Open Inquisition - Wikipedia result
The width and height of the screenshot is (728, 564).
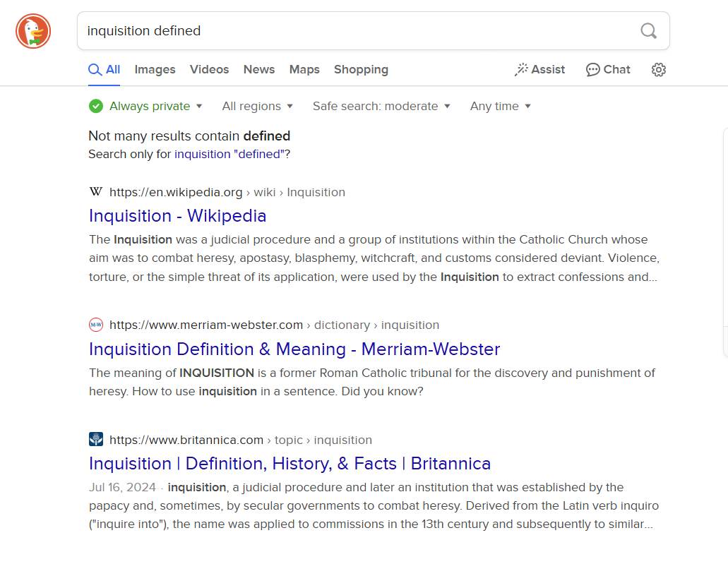click(x=178, y=216)
